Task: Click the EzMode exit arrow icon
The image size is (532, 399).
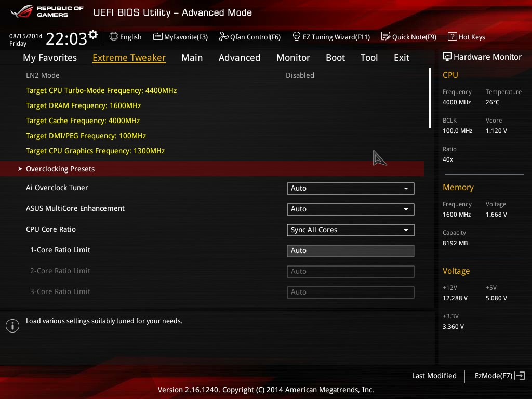Action: 520,376
